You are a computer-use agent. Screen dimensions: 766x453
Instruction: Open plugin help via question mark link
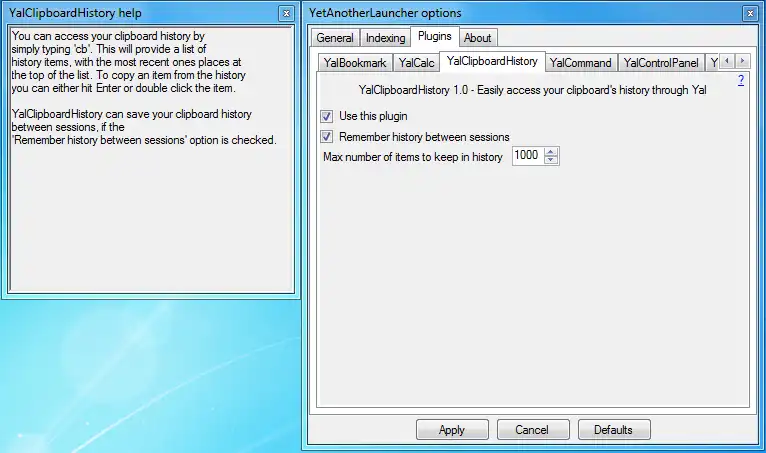(741, 80)
